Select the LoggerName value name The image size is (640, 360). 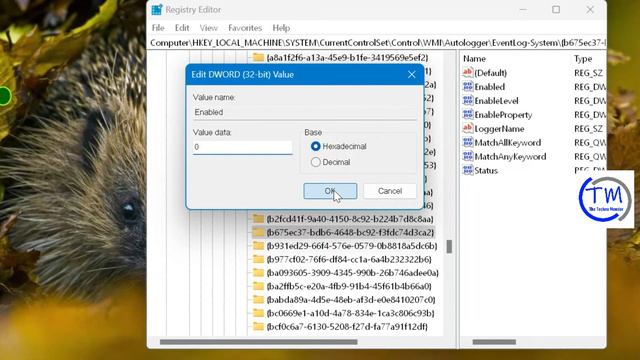499,129
